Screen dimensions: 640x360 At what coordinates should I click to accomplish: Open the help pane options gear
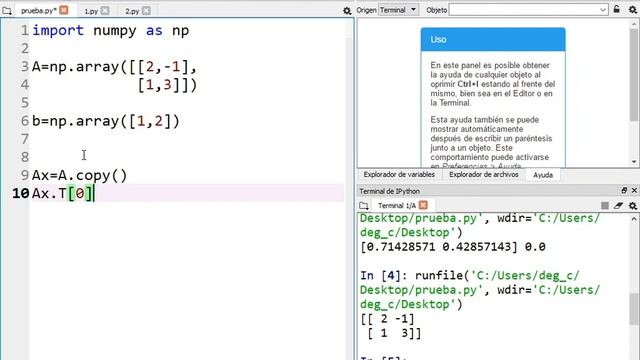pos(633,9)
